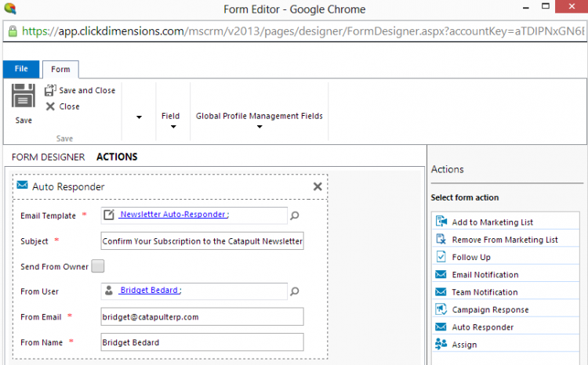The image size is (588, 365).
Task: Click the unlabeled dropdown arrow in ribbon
Action: tap(139, 117)
